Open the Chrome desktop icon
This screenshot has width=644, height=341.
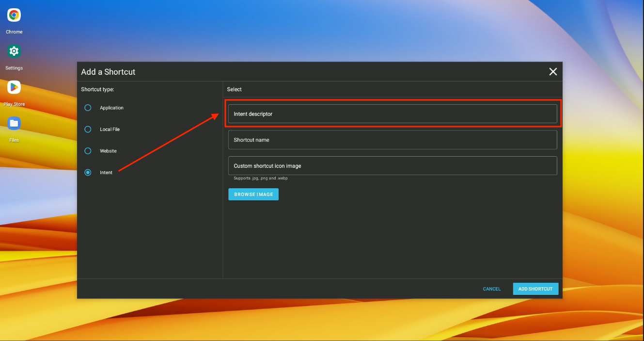(14, 16)
